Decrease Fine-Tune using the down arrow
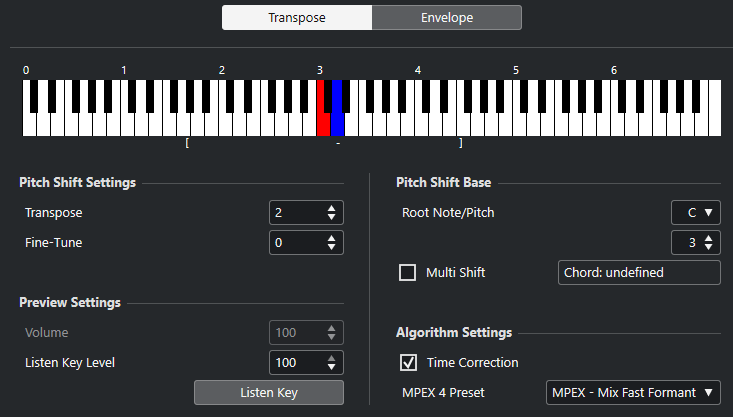This screenshot has width=733, height=417. pyautogui.click(x=331, y=248)
